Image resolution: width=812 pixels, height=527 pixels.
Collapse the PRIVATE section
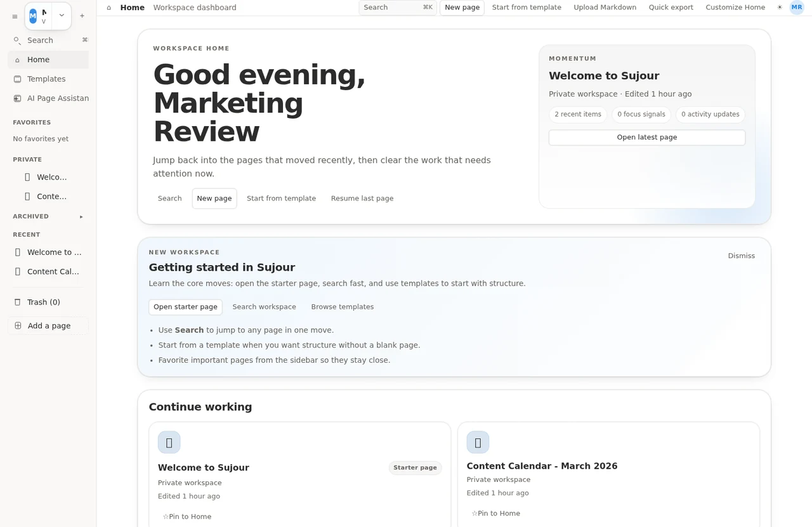27,159
